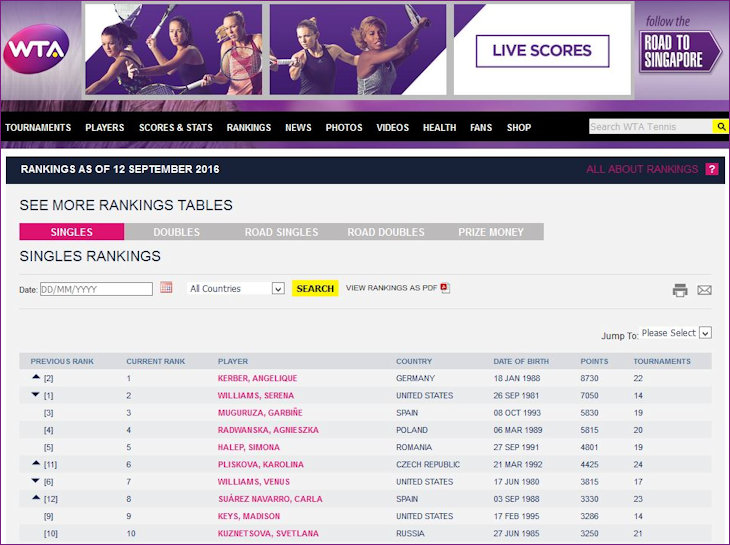Open the All Countries dropdown

coord(236,288)
